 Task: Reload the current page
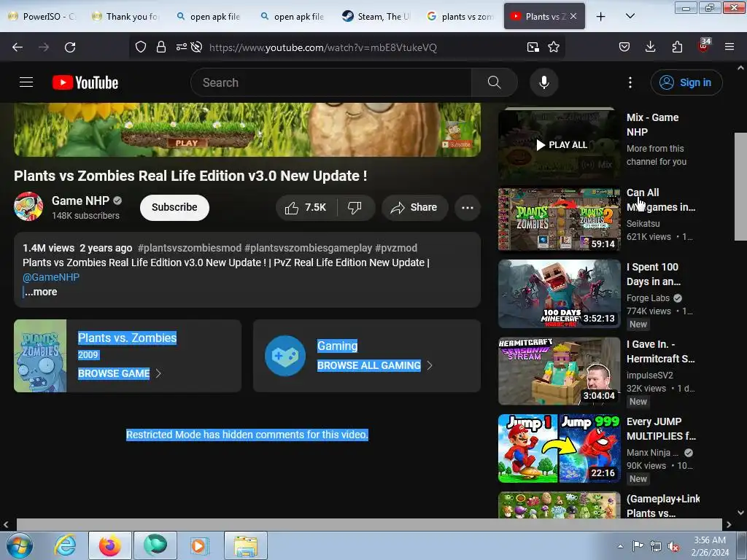[70, 47]
